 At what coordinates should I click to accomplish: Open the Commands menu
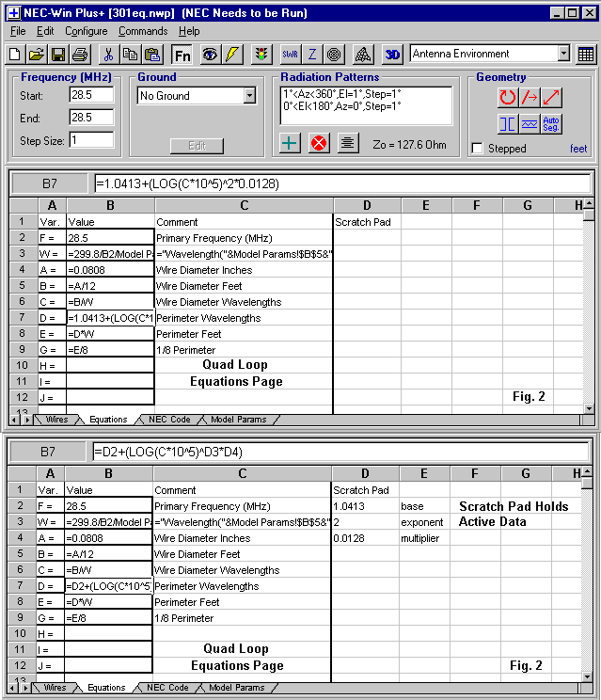143,31
